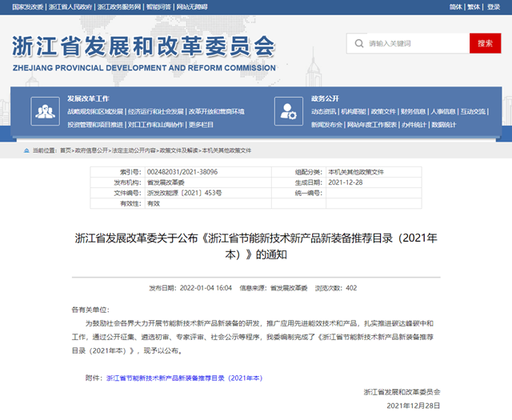
Task: Click 首页 in the breadcrumb
Action: [65, 150]
